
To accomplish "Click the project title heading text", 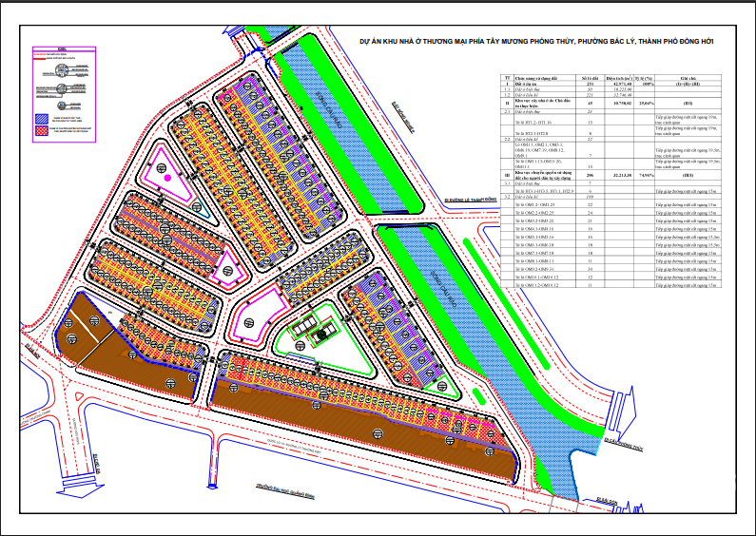I will 535,43.
